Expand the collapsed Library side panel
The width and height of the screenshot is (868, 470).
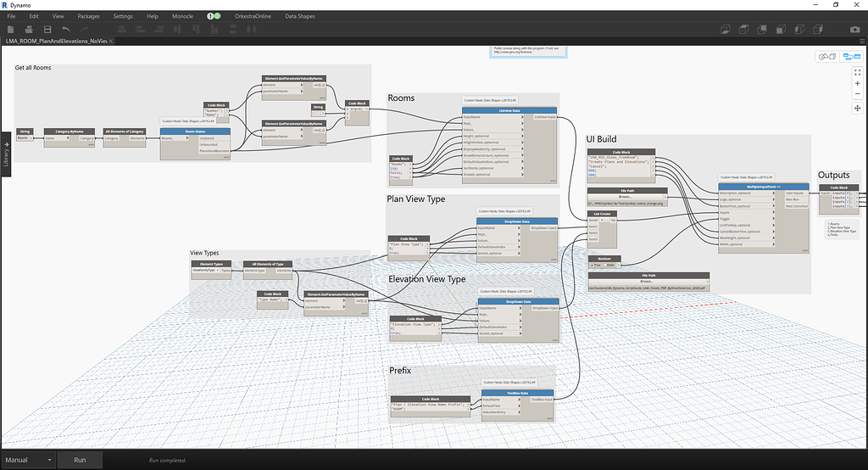(x=6, y=154)
